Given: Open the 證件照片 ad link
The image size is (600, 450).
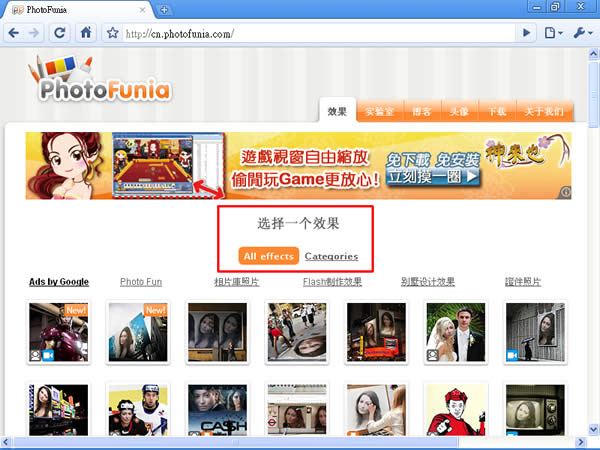Looking at the screenshot, I should pyautogui.click(x=523, y=282).
